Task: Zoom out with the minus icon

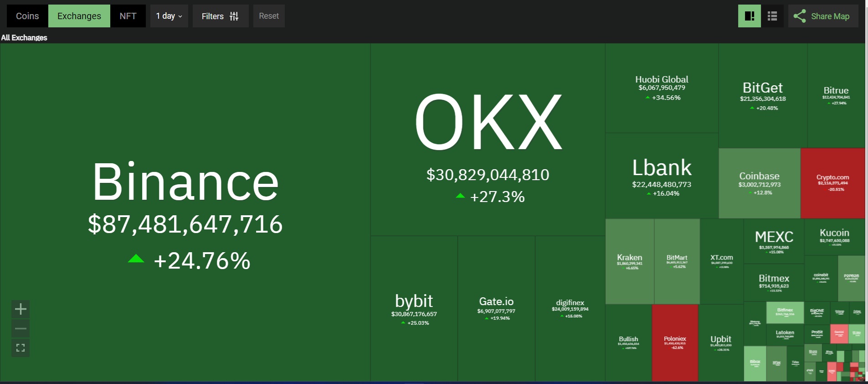Action: [21, 328]
